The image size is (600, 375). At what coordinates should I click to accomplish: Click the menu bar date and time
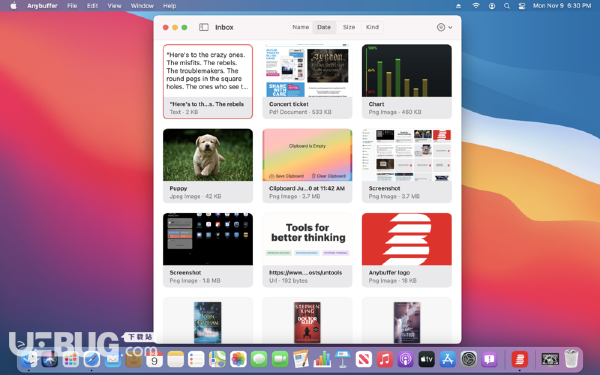[562, 6]
